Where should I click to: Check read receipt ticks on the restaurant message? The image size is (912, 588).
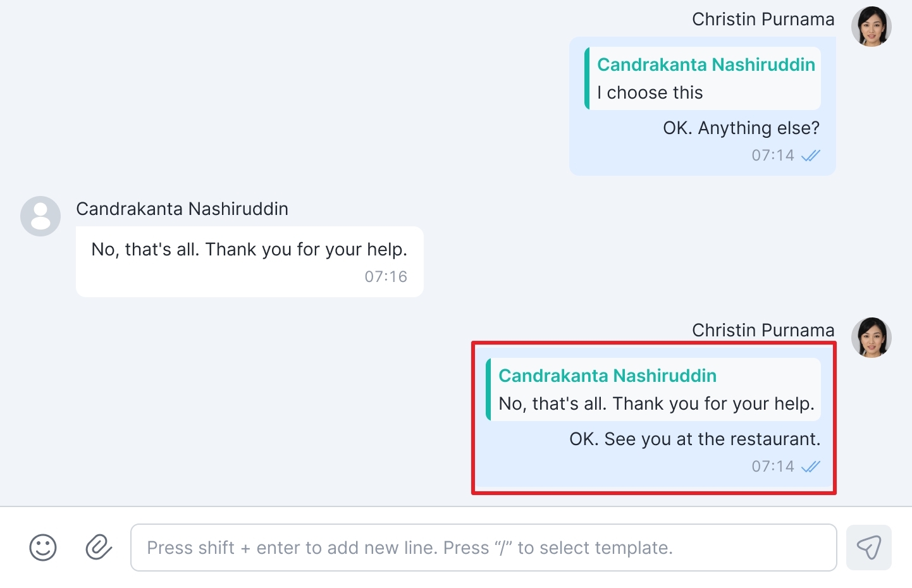(x=811, y=467)
